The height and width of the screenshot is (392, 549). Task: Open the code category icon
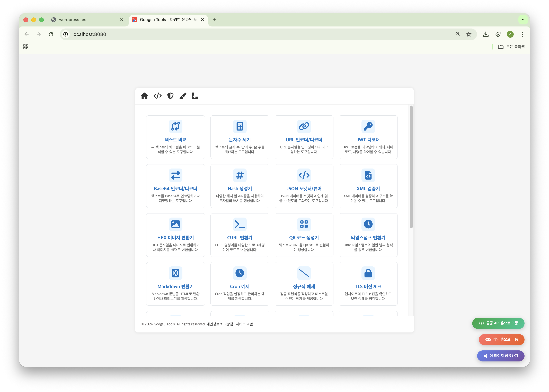(x=157, y=96)
